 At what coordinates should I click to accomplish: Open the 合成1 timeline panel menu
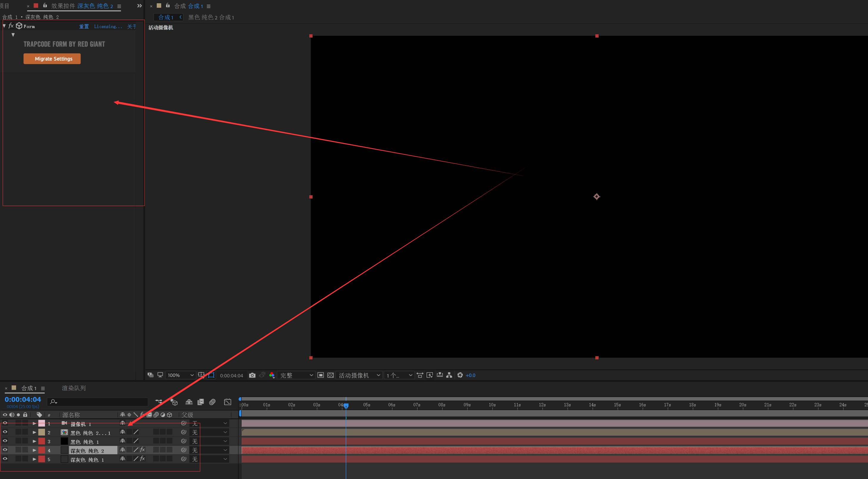pyautogui.click(x=43, y=388)
